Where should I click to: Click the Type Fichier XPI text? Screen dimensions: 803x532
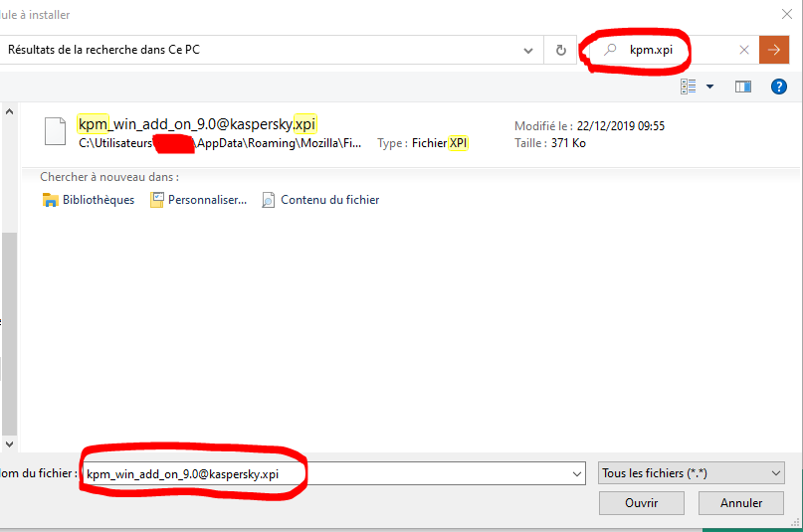tap(423, 143)
